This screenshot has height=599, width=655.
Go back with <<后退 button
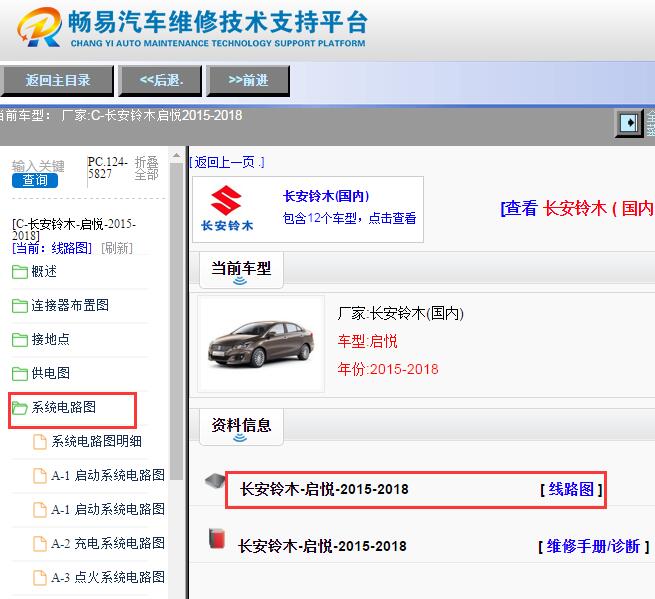pyautogui.click(x=160, y=80)
